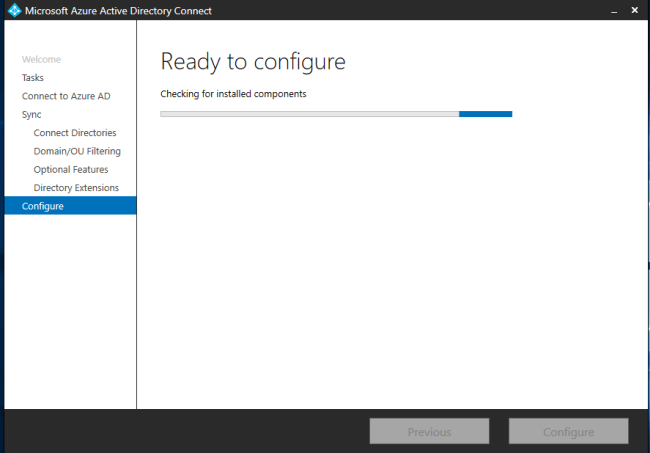This screenshot has height=453, width=650.
Task: Click the Previous button
Action: tap(429, 431)
